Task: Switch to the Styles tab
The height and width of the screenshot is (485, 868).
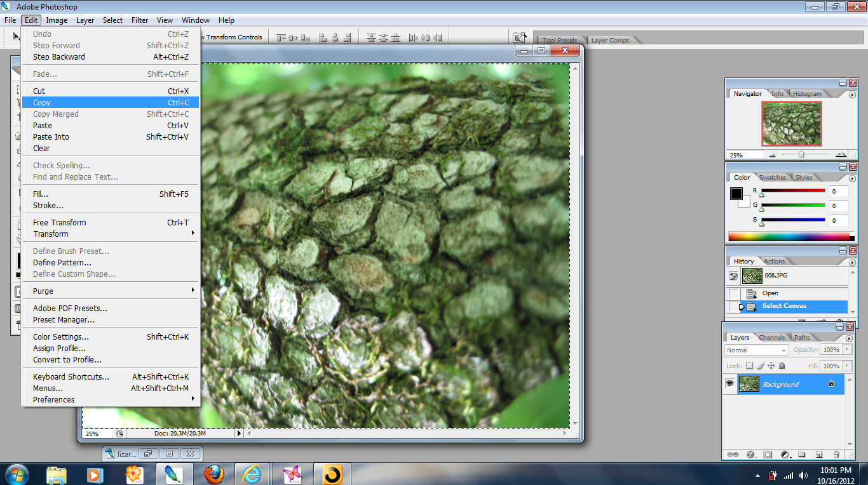Action: click(803, 177)
